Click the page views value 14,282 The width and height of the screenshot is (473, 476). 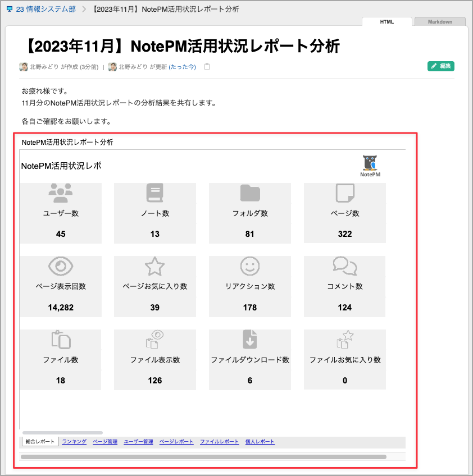pos(61,308)
